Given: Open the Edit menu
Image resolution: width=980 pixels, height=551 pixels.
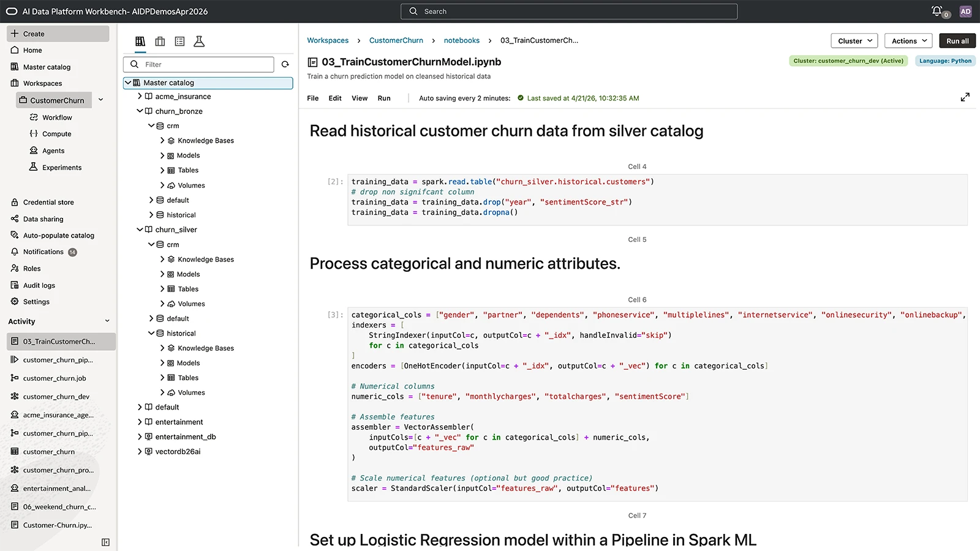Looking at the screenshot, I should [335, 98].
